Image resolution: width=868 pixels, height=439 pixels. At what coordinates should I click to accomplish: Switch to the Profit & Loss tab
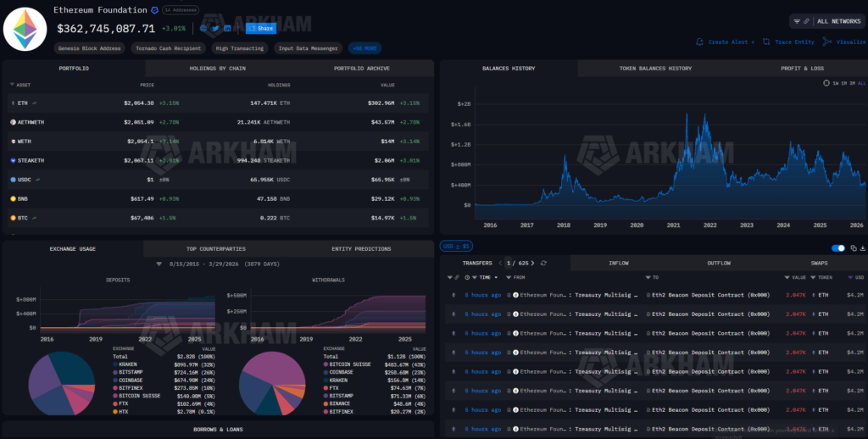click(x=802, y=68)
